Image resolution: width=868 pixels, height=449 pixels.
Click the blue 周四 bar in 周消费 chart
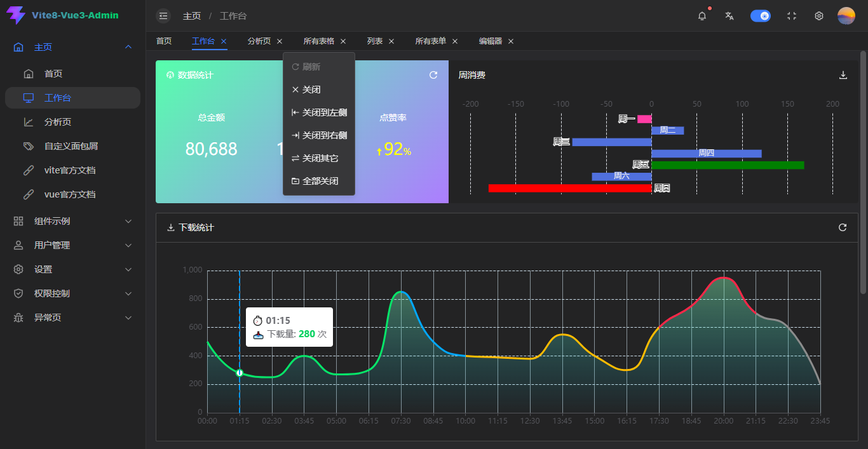706,154
